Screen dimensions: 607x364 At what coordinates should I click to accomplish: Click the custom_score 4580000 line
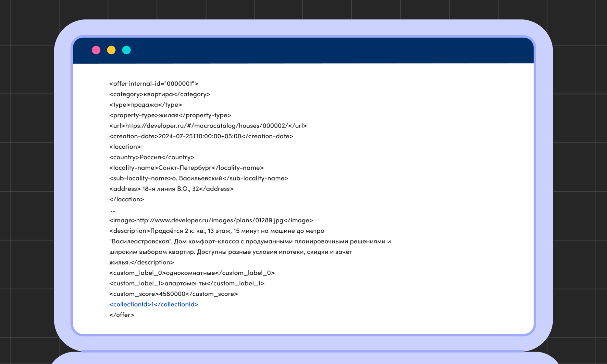click(x=173, y=294)
